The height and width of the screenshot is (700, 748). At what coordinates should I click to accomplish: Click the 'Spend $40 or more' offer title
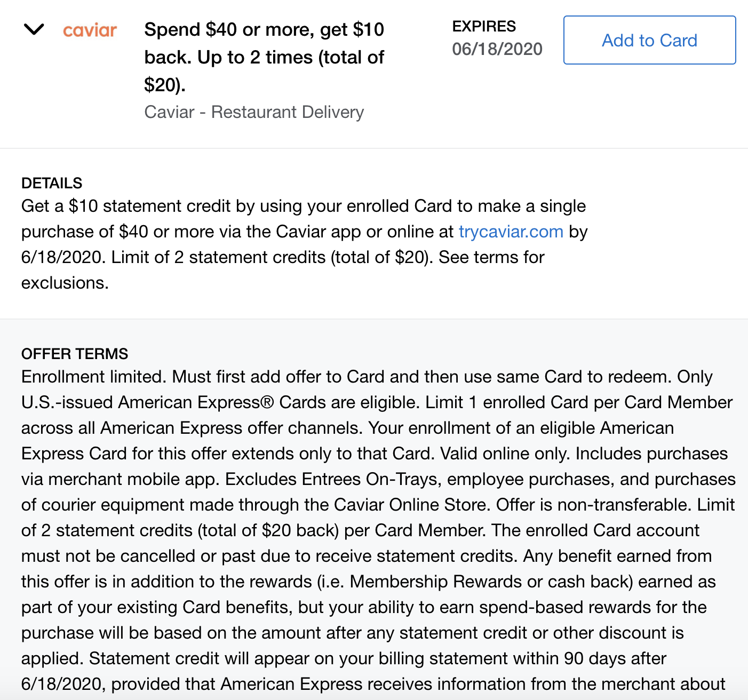pos(264,57)
